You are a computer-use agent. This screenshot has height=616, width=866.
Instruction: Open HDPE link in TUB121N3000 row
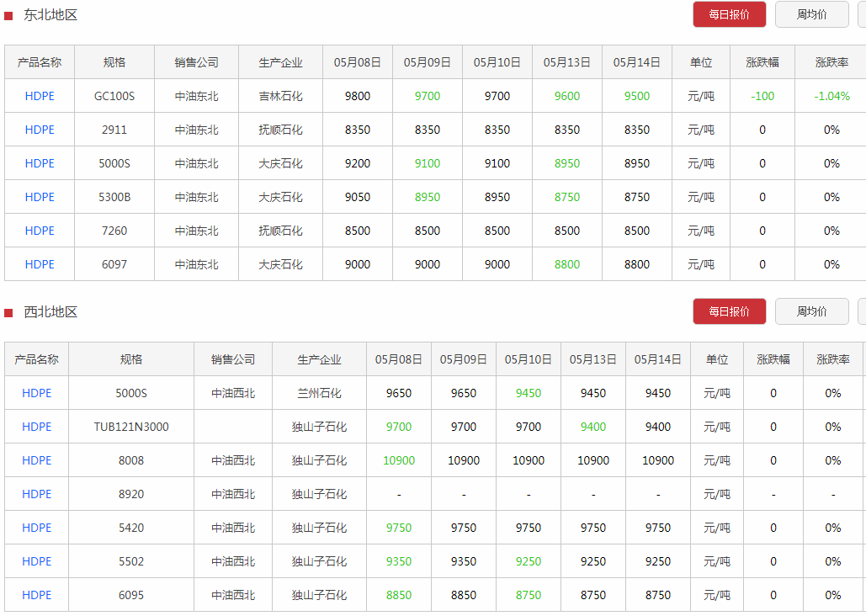click(x=36, y=427)
